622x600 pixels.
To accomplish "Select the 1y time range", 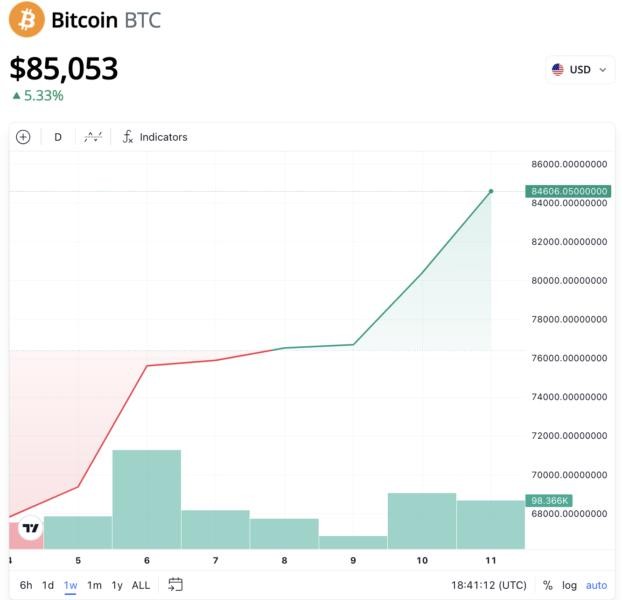I will coord(117,585).
